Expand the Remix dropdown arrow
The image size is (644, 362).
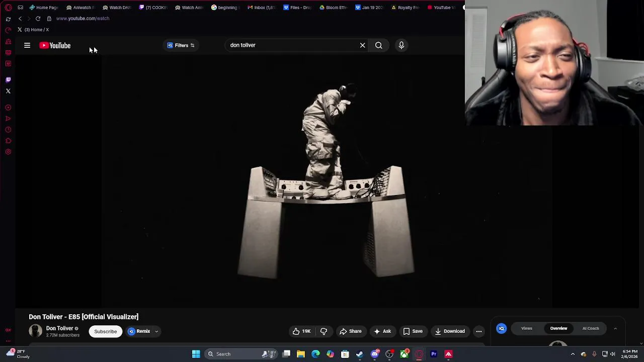[156, 331]
